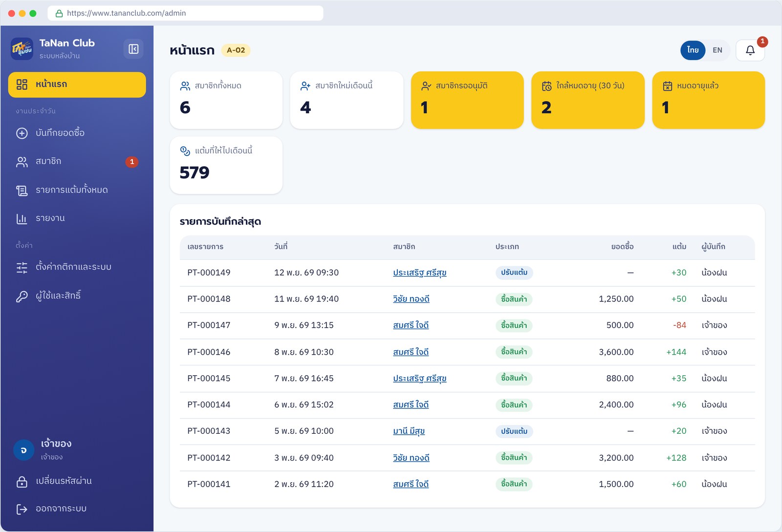782x532 pixels.
Task: Open สมศรี ใจดี link in row PT-000141
Action: pyautogui.click(x=411, y=485)
